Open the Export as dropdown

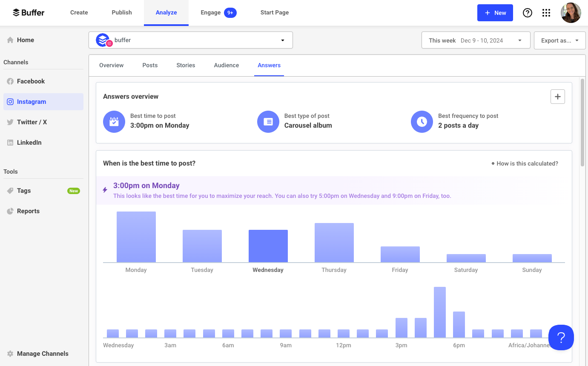559,40
